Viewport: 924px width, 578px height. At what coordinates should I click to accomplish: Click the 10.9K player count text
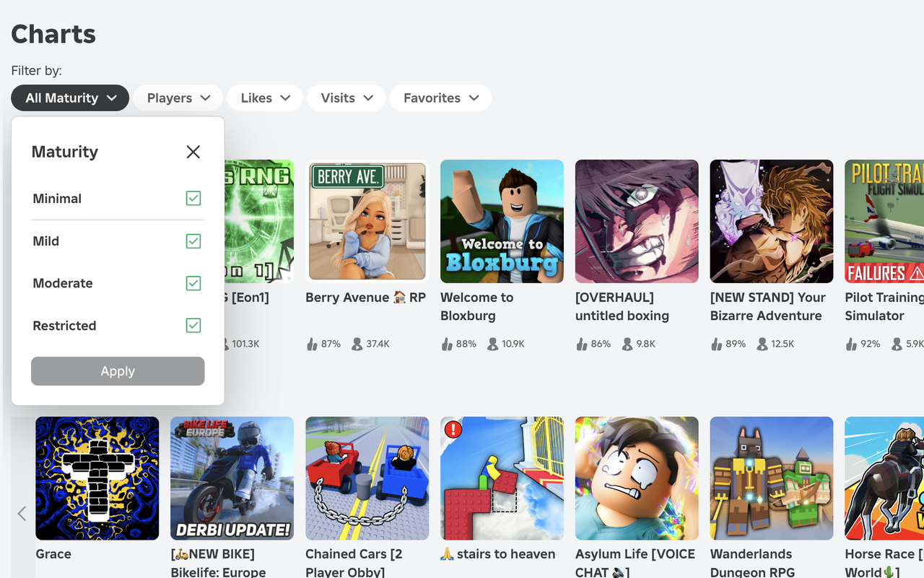513,344
